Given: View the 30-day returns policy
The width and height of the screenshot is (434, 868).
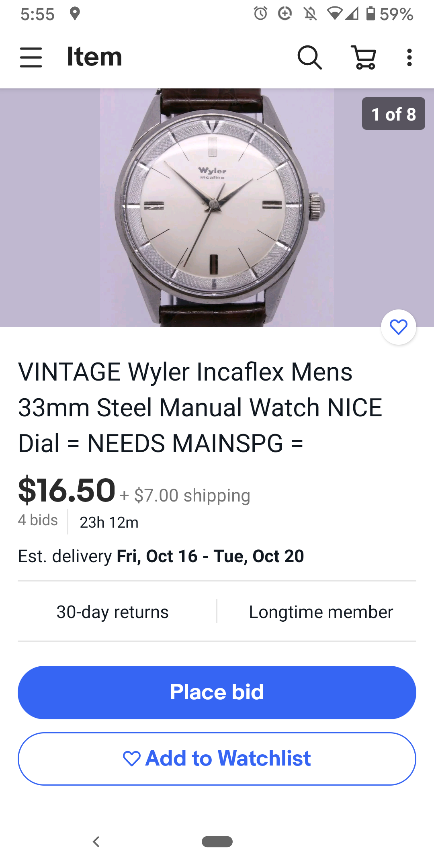Looking at the screenshot, I should 113,612.
